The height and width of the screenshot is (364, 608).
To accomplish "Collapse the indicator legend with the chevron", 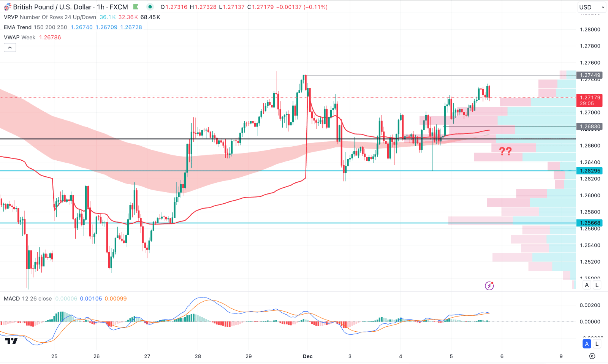I will [10, 47].
